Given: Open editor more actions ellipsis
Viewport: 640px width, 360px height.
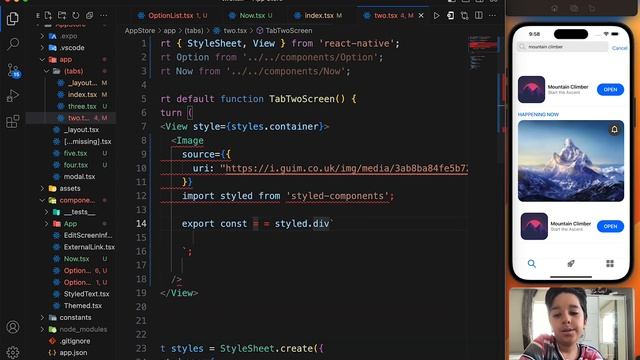Looking at the screenshot, I should (492, 16).
